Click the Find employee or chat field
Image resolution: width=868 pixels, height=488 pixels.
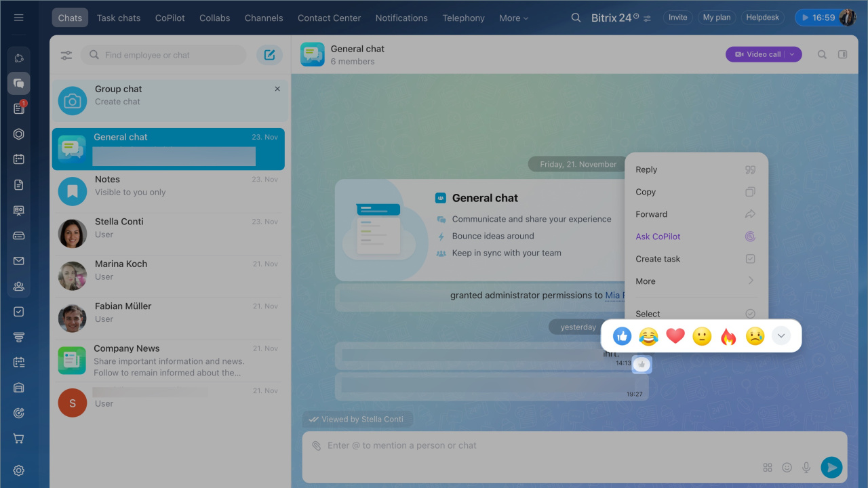tap(170, 55)
